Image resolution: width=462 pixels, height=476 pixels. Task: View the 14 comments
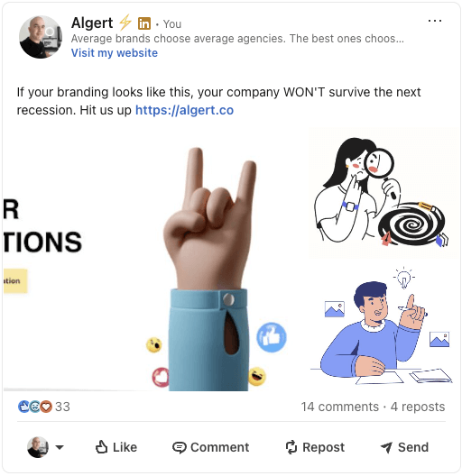[x=340, y=407]
